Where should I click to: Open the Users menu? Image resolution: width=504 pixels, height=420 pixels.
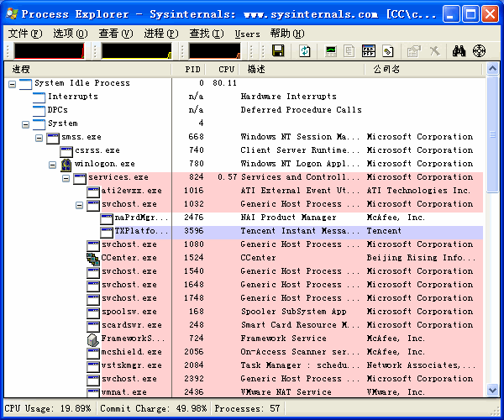[247, 34]
